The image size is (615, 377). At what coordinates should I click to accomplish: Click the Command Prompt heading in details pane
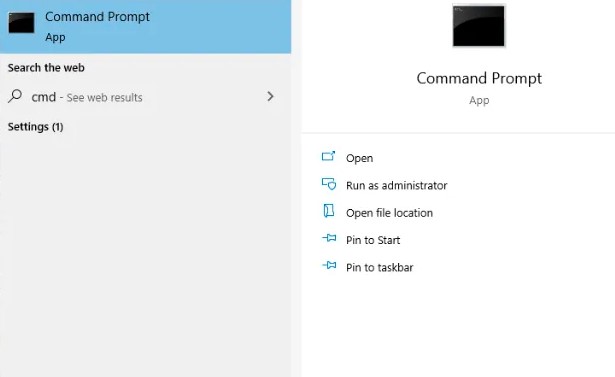tap(479, 78)
